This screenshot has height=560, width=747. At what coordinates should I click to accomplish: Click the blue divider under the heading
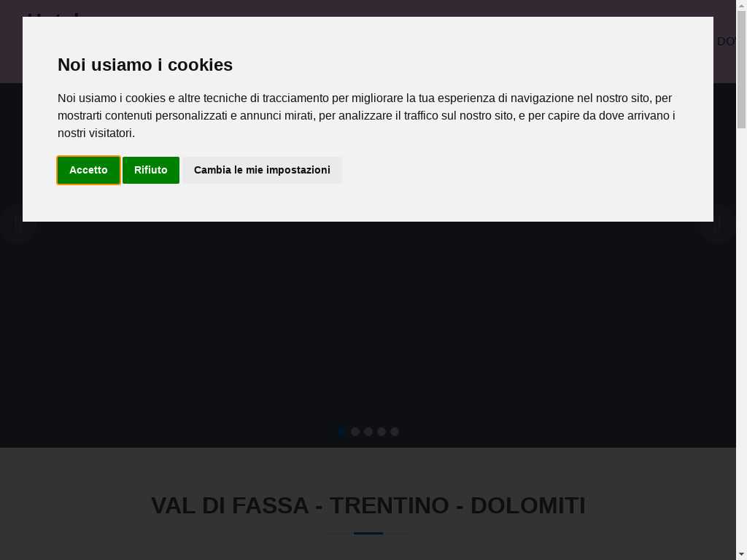368,533
